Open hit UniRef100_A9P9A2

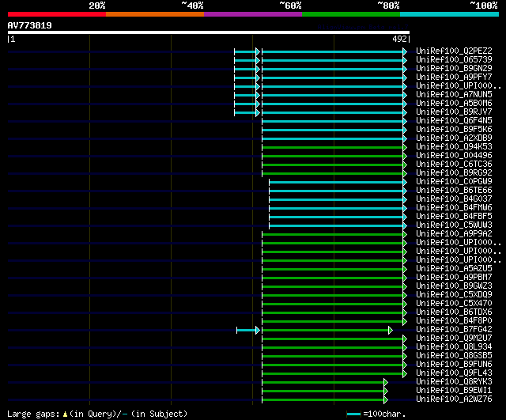pyautogui.click(x=454, y=234)
